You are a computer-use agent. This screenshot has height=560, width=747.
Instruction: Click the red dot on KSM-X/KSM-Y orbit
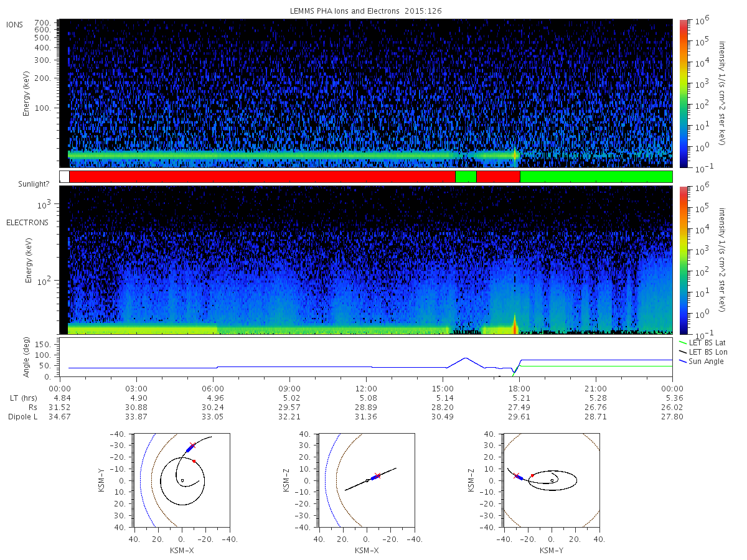pyautogui.click(x=194, y=461)
